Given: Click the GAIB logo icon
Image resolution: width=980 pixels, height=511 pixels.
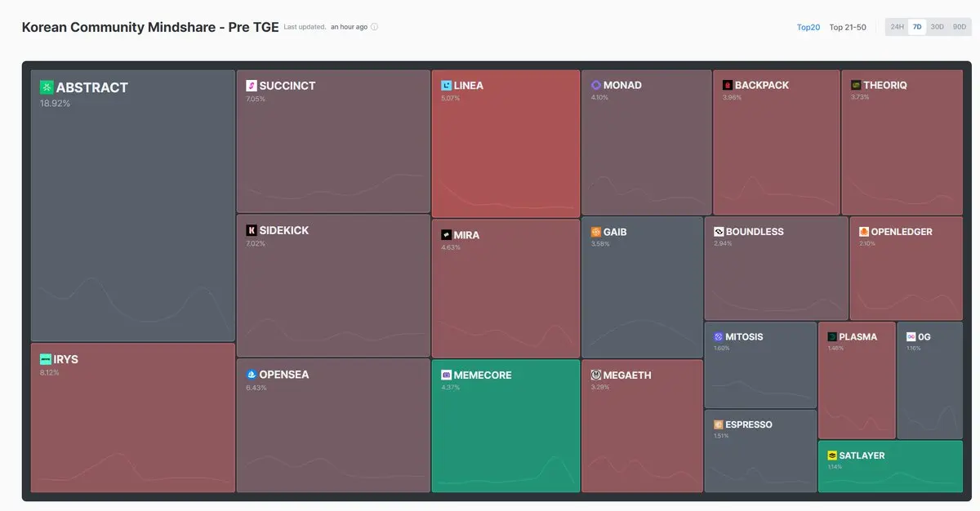Looking at the screenshot, I should tap(596, 232).
